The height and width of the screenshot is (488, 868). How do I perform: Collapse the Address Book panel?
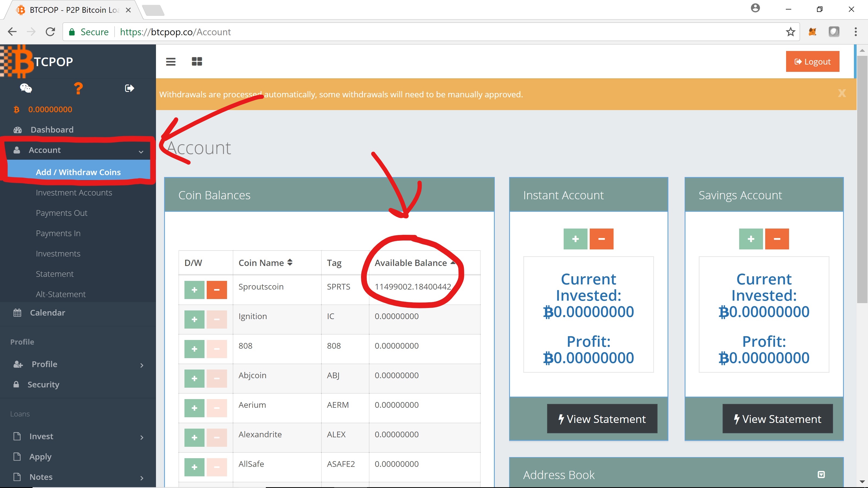coord(821,474)
